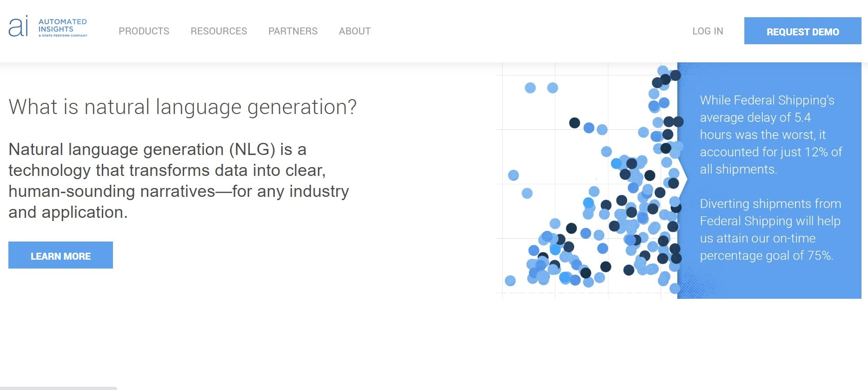This screenshot has height=390, width=868.
Task: Click the "A Stats Perform Company" tagline
Action: [63, 35]
